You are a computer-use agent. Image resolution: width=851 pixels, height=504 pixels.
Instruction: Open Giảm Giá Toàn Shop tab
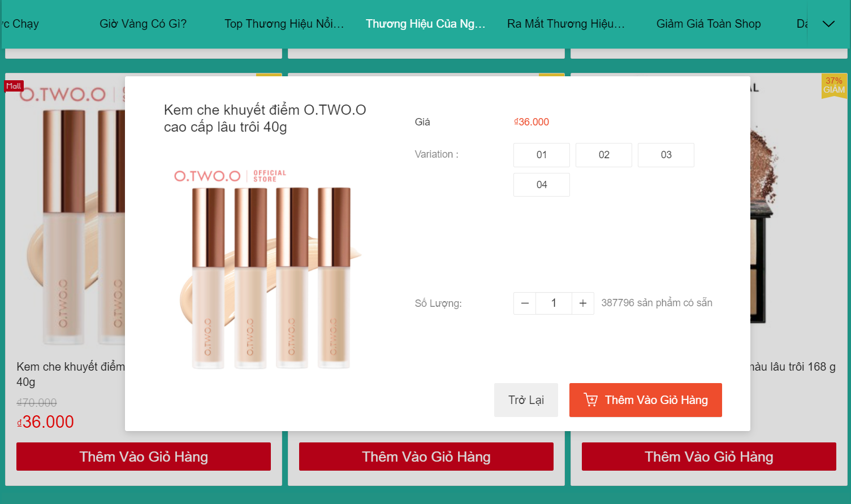pos(708,24)
